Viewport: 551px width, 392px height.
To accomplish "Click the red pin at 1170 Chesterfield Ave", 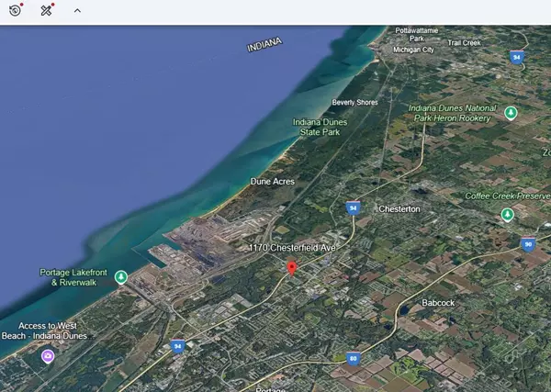I will tap(292, 268).
